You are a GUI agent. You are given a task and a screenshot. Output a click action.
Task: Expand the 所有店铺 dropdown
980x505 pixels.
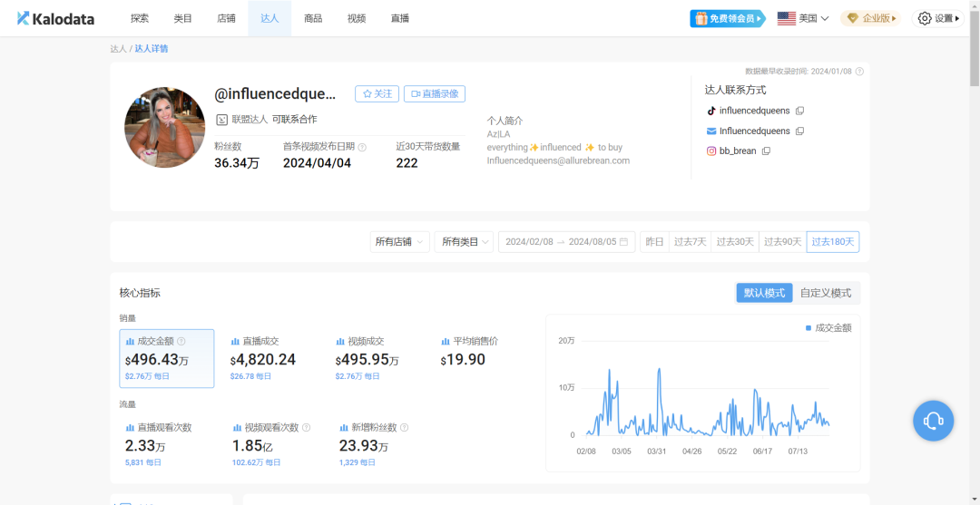[399, 242]
